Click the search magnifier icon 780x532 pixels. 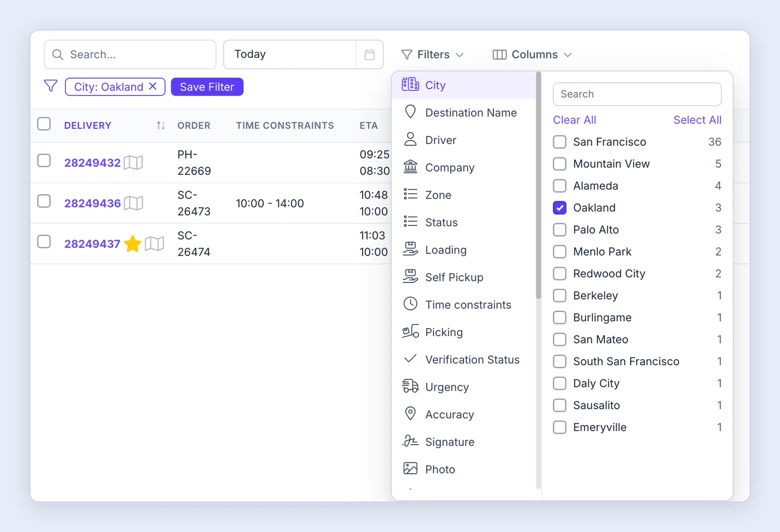tap(58, 55)
